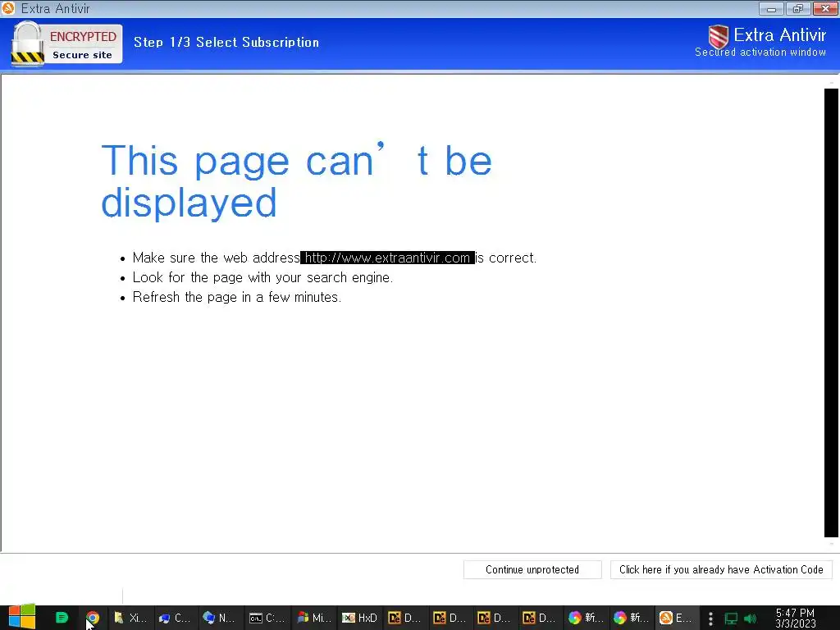Click the Continue unprotected button
This screenshot has width=840, height=630.
(x=532, y=569)
